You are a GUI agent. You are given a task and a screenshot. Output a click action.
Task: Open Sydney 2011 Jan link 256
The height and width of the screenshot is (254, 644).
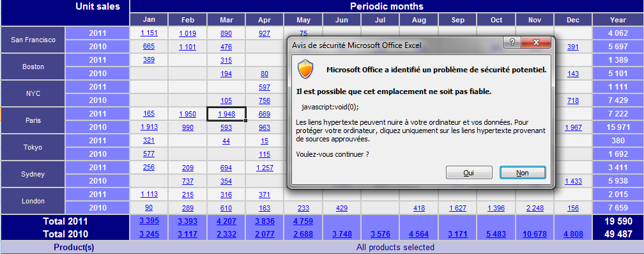point(149,167)
